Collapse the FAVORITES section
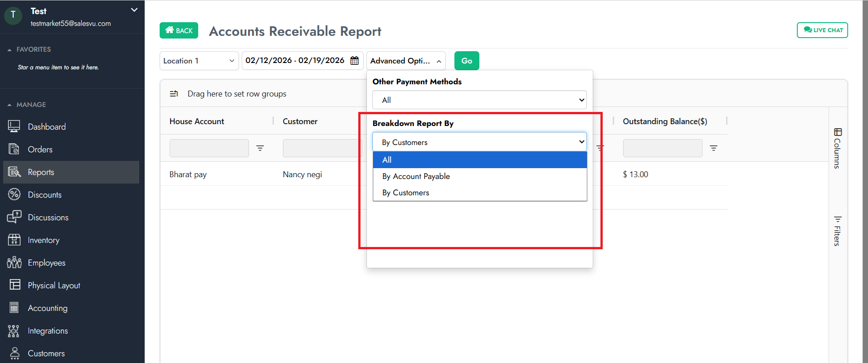The image size is (868, 363). (10, 49)
